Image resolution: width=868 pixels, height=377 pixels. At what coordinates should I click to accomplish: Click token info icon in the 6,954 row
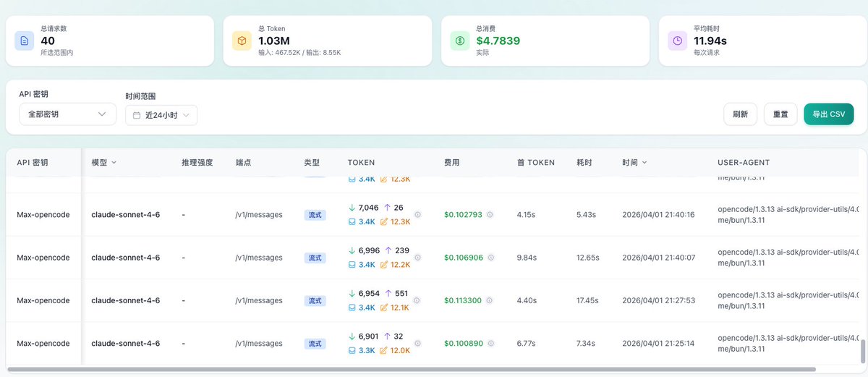[417, 300]
